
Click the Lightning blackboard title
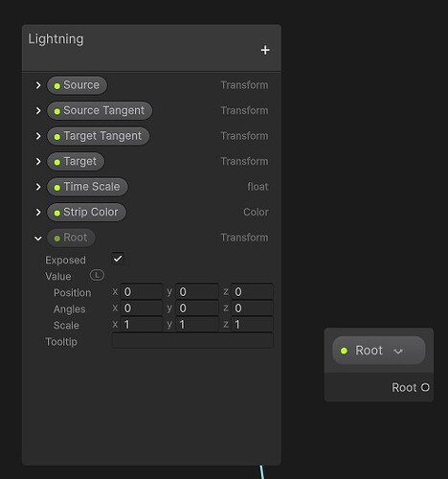tap(56, 39)
